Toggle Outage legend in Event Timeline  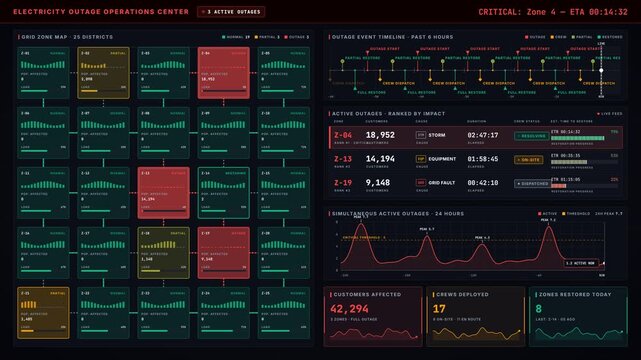pos(535,37)
